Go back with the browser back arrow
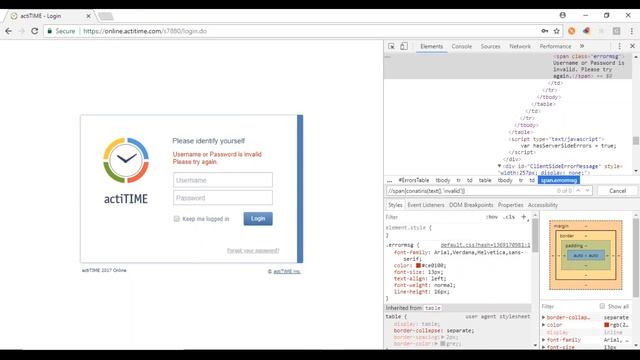Screen dimensions: 640x360 coord(9,31)
